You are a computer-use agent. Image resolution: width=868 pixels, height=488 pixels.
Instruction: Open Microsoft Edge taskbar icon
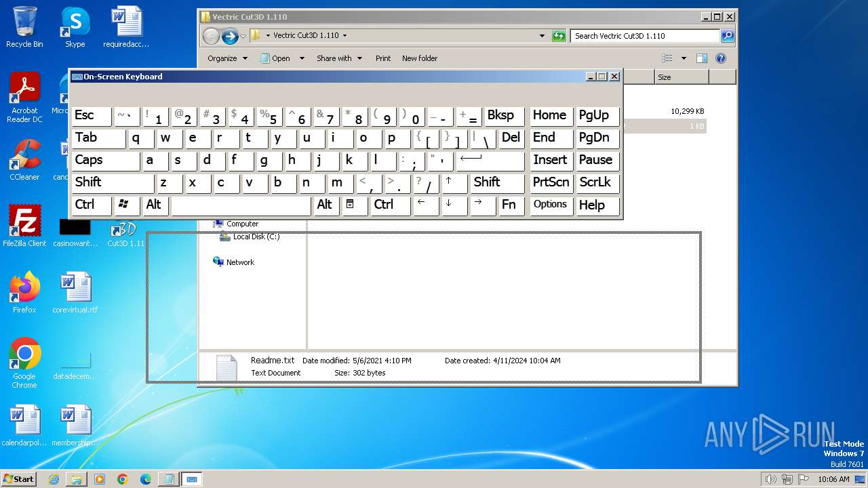coord(145,479)
